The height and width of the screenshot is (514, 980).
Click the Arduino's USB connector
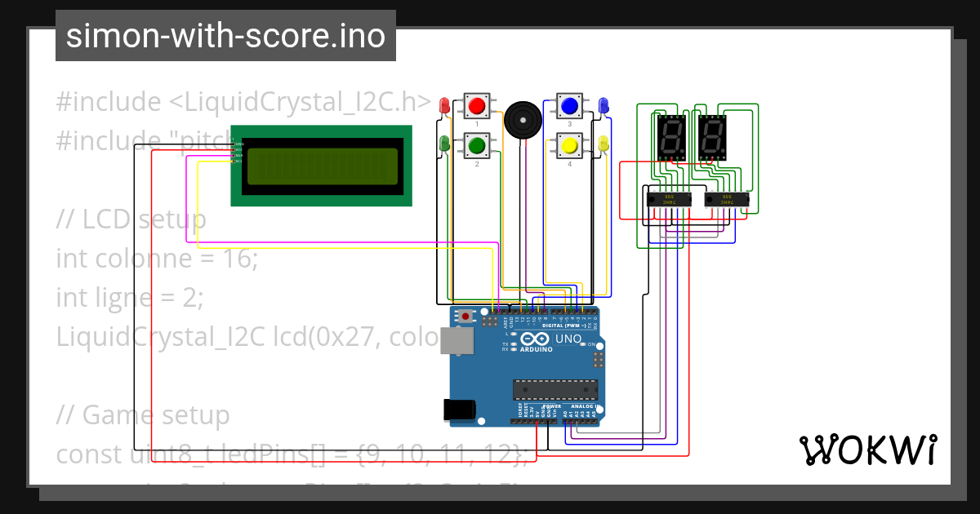[457, 341]
